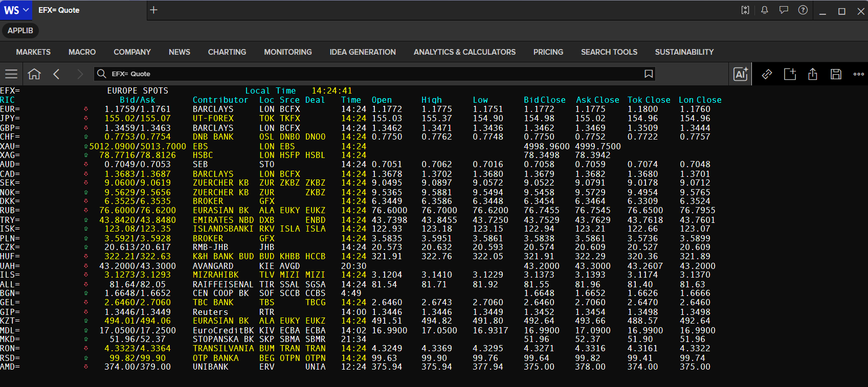Open the more options ellipsis
The width and height of the screenshot is (868, 387).
(x=859, y=74)
